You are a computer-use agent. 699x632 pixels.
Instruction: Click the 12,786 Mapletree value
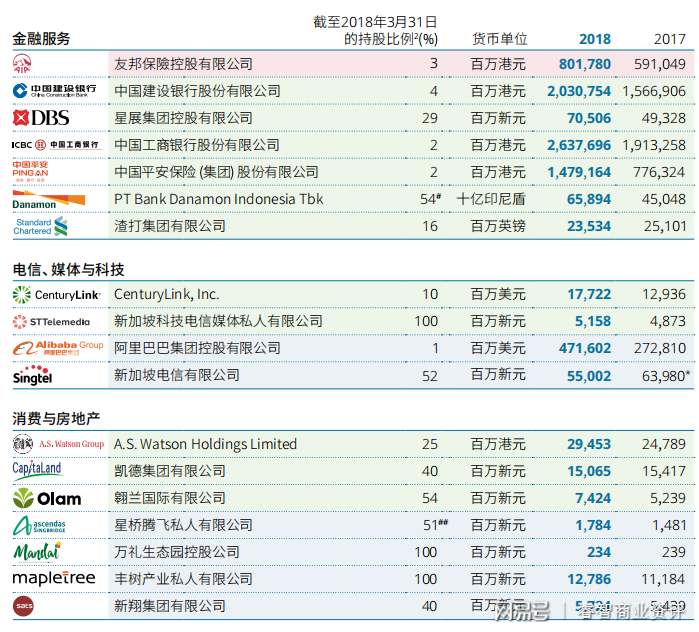(x=589, y=579)
